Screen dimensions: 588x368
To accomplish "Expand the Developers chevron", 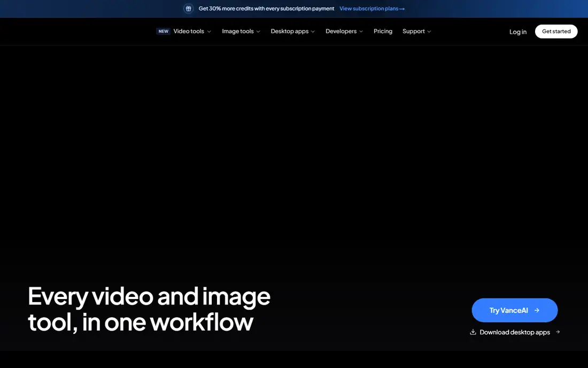I will coord(361,32).
